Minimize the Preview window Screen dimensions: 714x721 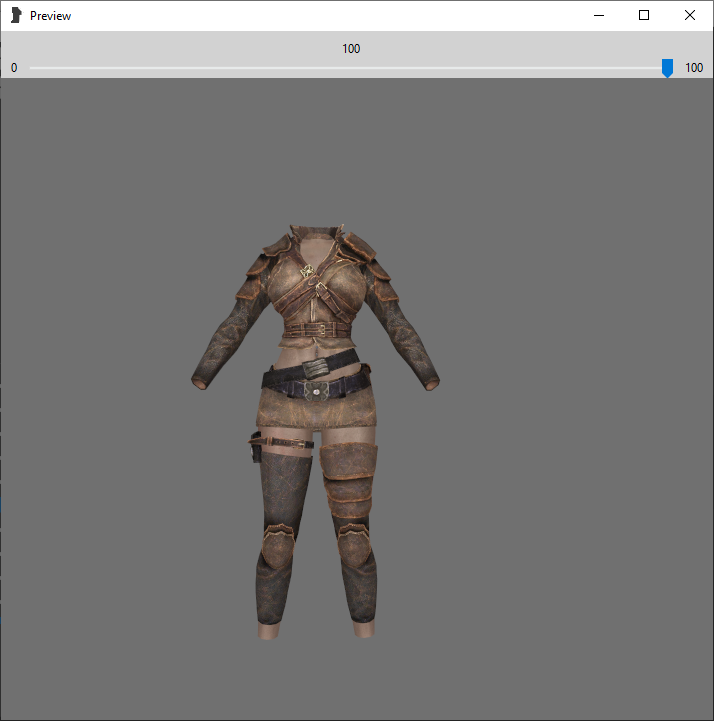(x=599, y=15)
